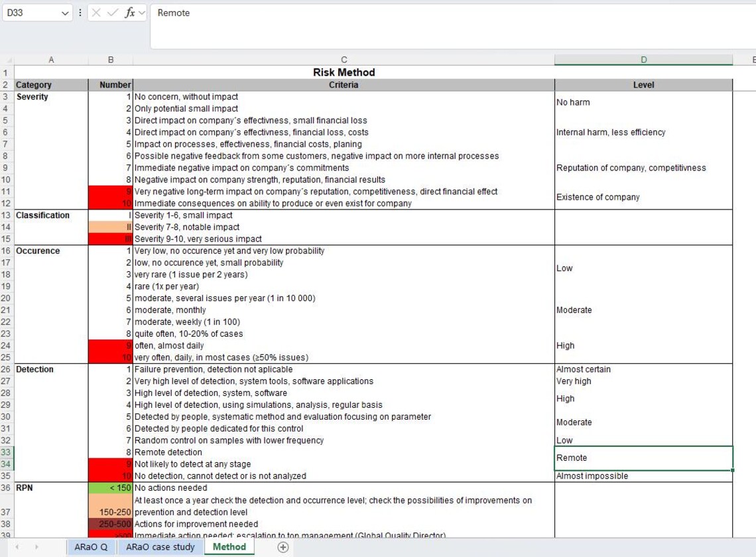Cancel the entry with the X icon
The image size is (756, 557).
(95, 13)
